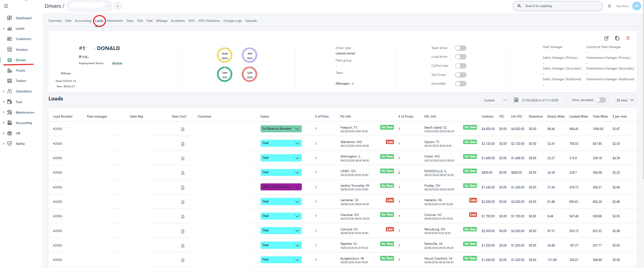The height and width of the screenshot is (268, 644).
Task: Click the copy driver icon
Action: (x=617, y=38)
